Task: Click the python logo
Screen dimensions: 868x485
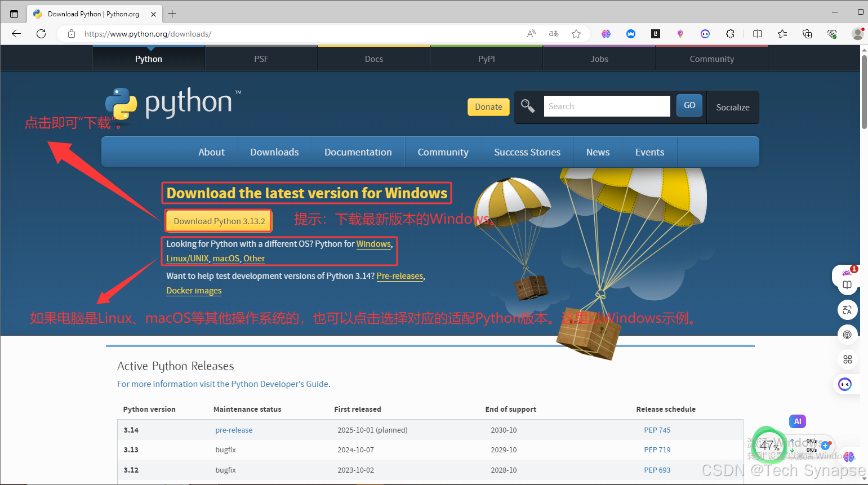Action: tap(173, 104)
